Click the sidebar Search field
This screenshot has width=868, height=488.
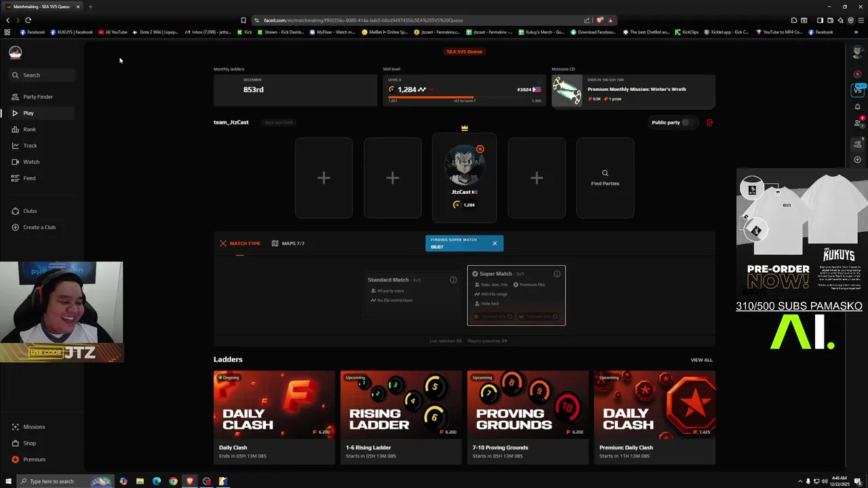pos(42,75)
